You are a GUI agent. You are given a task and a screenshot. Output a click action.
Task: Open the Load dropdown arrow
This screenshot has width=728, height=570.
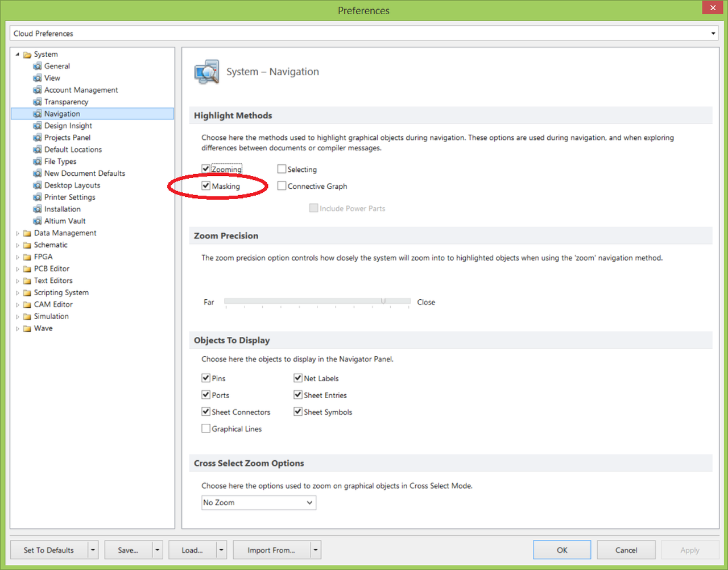tap(222, 550)
